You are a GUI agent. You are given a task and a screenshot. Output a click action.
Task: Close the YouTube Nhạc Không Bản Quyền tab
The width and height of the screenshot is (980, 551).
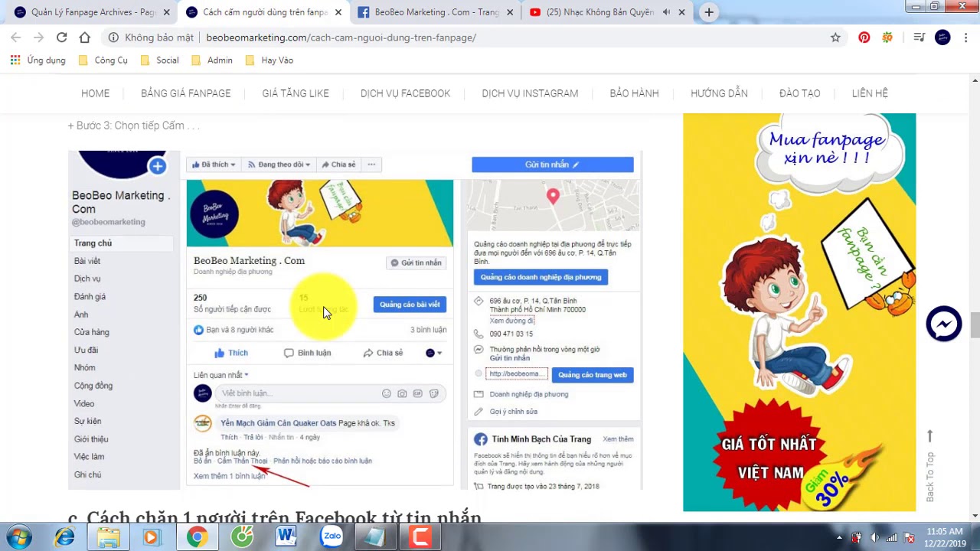pos(681,12)
